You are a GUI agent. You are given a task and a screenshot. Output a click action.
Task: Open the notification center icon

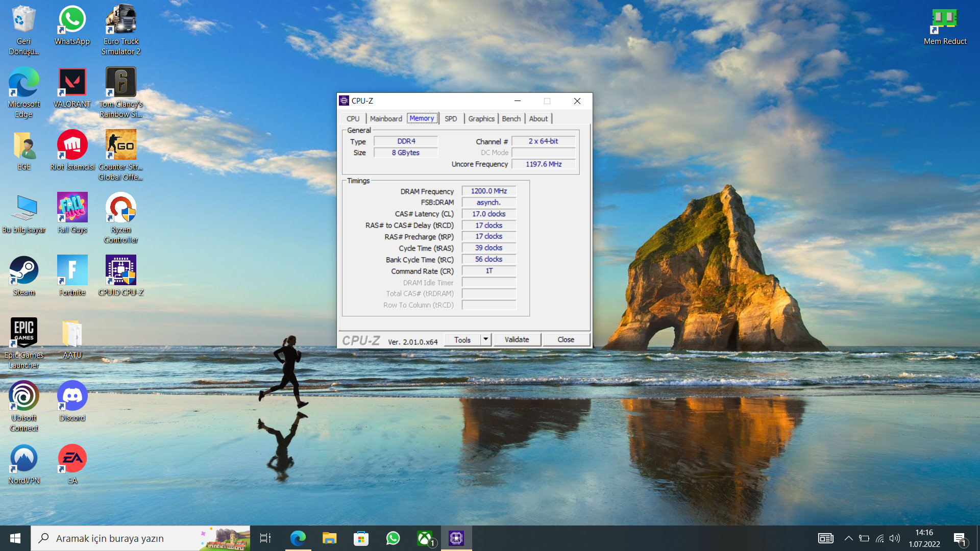[960, 539]
